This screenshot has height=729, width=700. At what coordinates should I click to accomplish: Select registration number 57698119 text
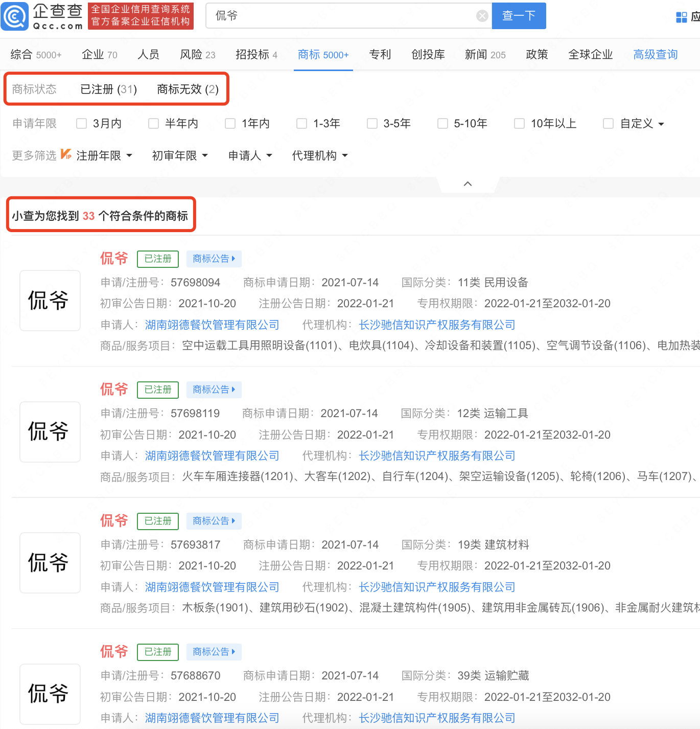195,413
